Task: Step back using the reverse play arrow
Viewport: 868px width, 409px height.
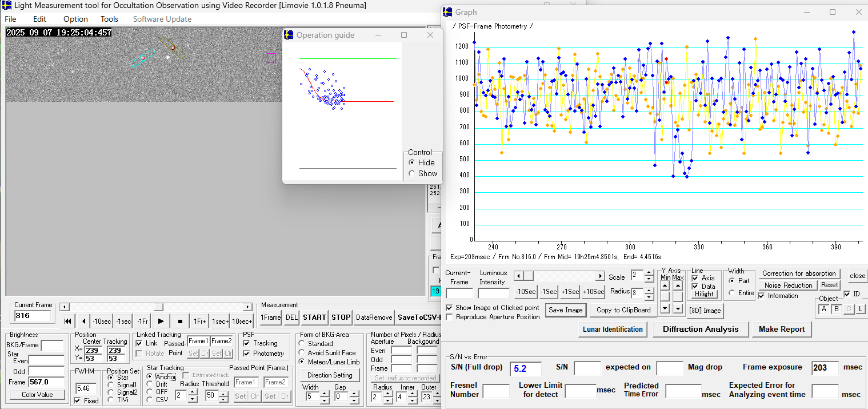Action: coord(84,321)
